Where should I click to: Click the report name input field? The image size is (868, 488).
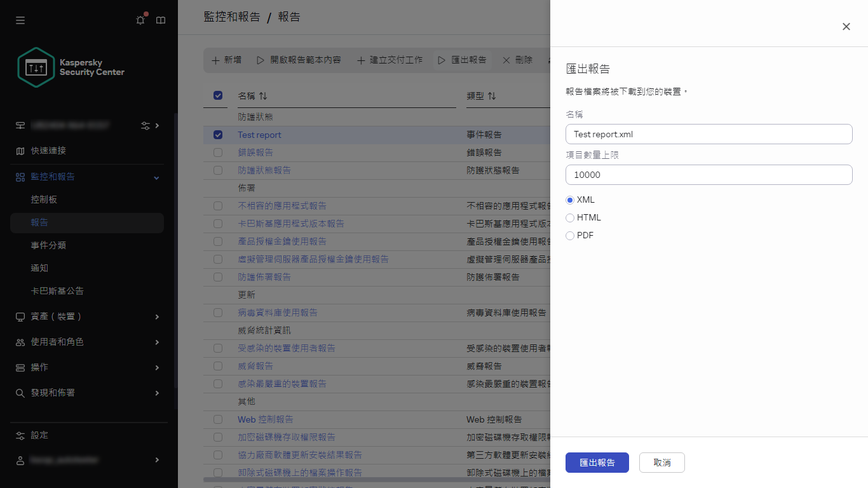[709, 134]
